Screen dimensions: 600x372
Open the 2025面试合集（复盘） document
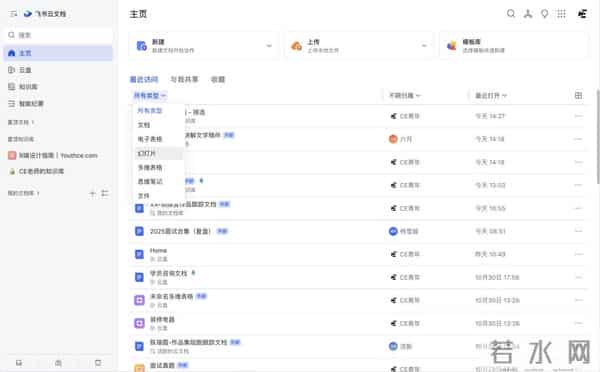click(180, 231)
